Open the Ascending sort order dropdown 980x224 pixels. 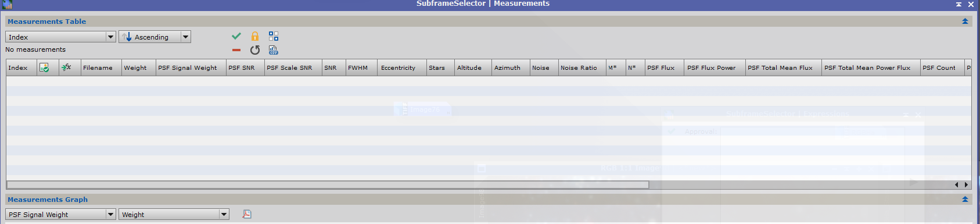155,37
